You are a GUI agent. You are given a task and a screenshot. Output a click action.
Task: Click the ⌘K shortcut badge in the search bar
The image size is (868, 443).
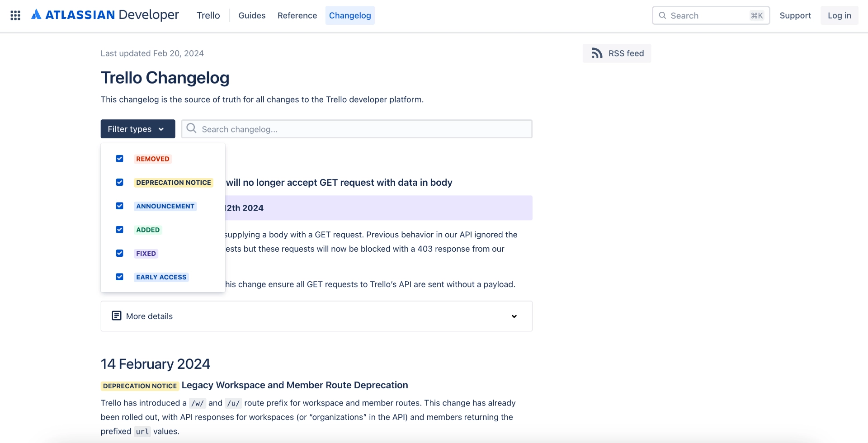coord(756,15)
